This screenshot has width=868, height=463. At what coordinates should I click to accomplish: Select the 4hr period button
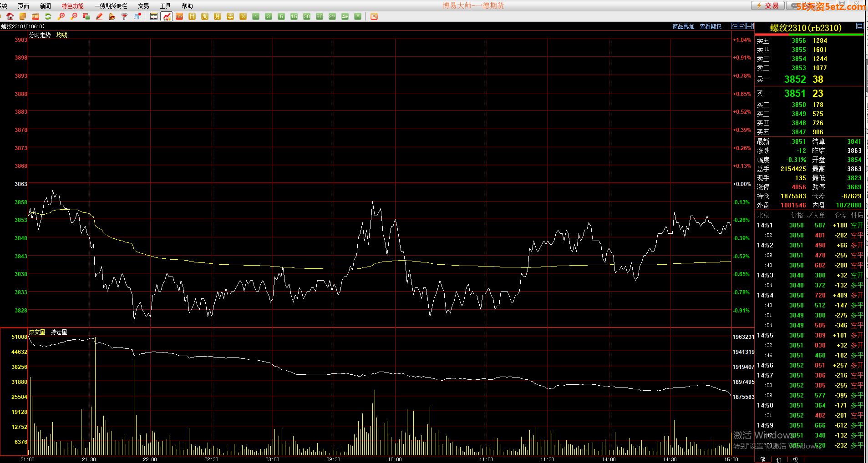(x=345, y=16)
